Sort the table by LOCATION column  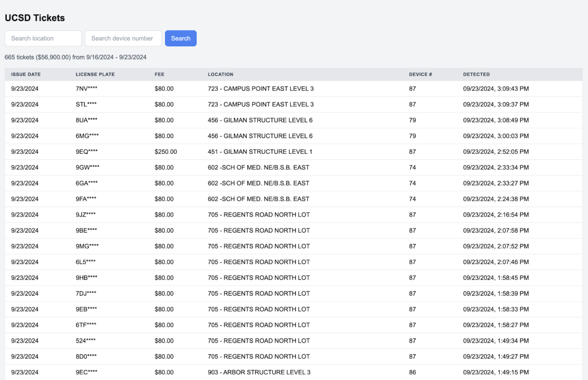coord(220,74)
